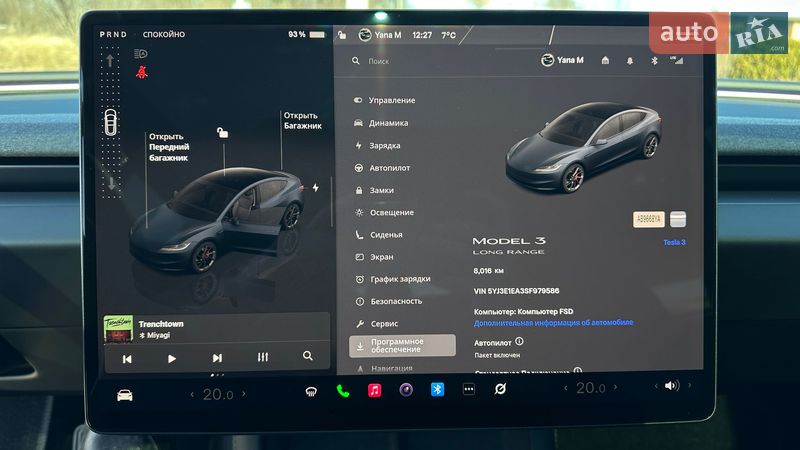Tap the Bluetooth icon in settings header
The height and width of the screenshot is (450, 800).
[654, 61]
